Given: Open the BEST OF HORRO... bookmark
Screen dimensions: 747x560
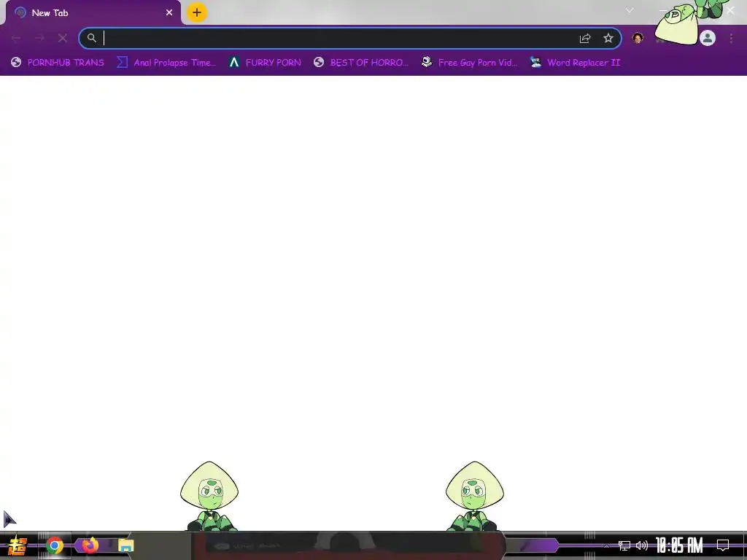Looking at the screenshot, I should click(x=361, y=63).
